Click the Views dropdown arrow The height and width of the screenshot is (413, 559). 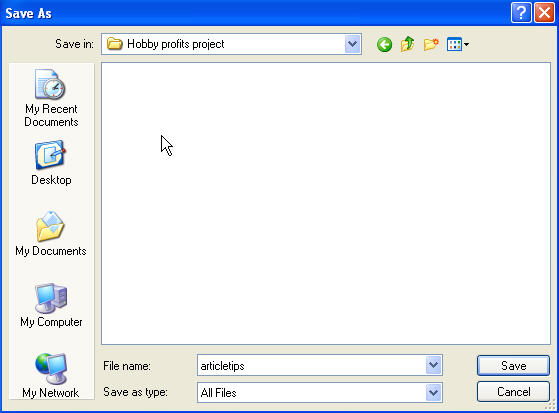pyautogui.click(x=466, y=45)
